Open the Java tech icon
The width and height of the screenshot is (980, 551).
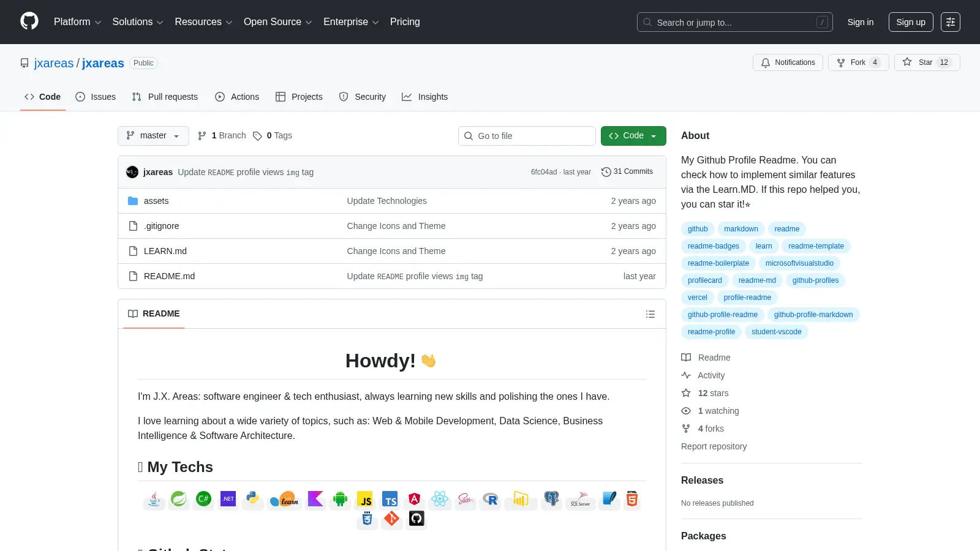coord(154,500)
